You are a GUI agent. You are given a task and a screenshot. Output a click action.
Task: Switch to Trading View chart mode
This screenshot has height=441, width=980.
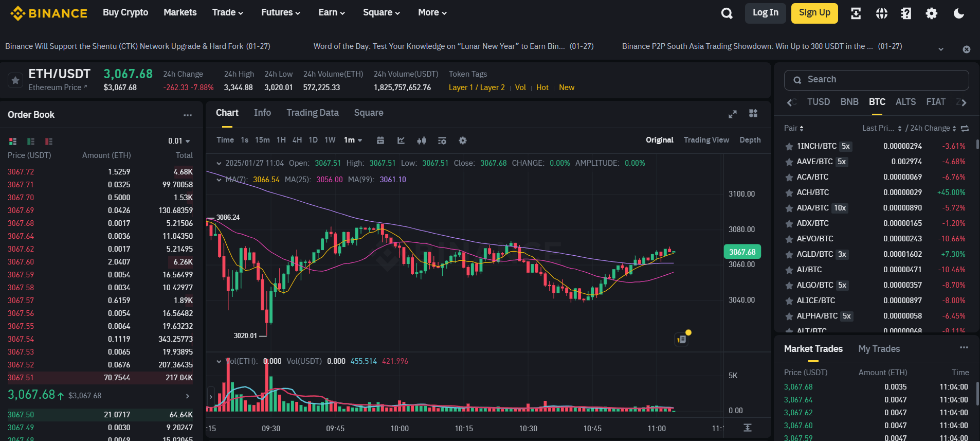pos(706,140)
